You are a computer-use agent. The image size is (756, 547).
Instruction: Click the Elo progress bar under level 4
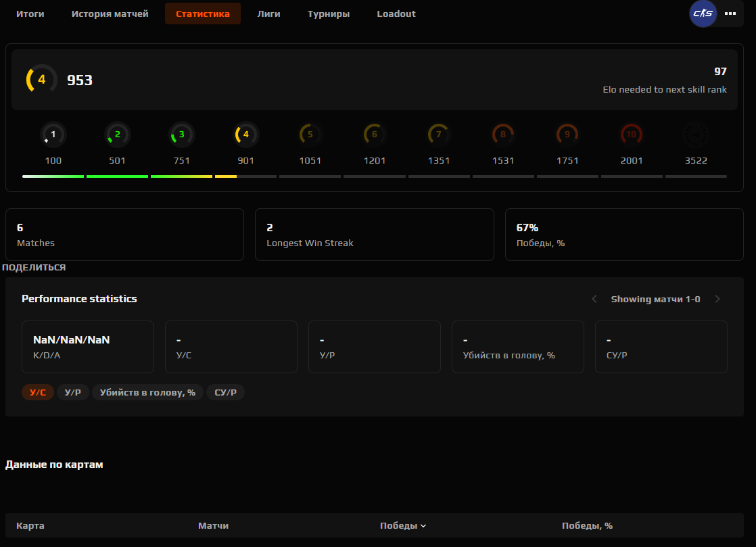pyautogui.click(x=245, y=176)
